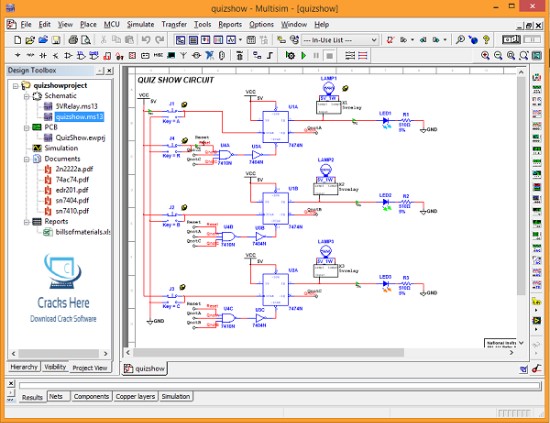The width and height of the screenshot is (550, 423).
Task: Open the MCU menu
Action: click(112, 25)
